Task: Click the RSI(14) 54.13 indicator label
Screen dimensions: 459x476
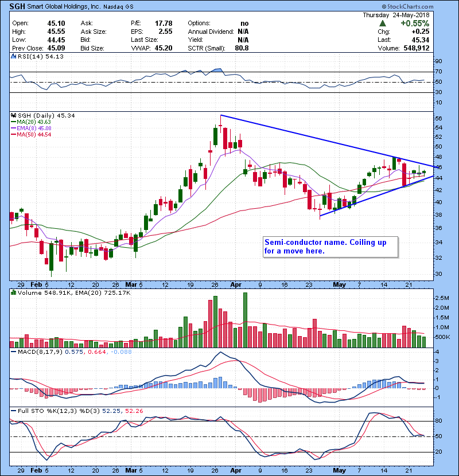Action: (x=41, y=56)
